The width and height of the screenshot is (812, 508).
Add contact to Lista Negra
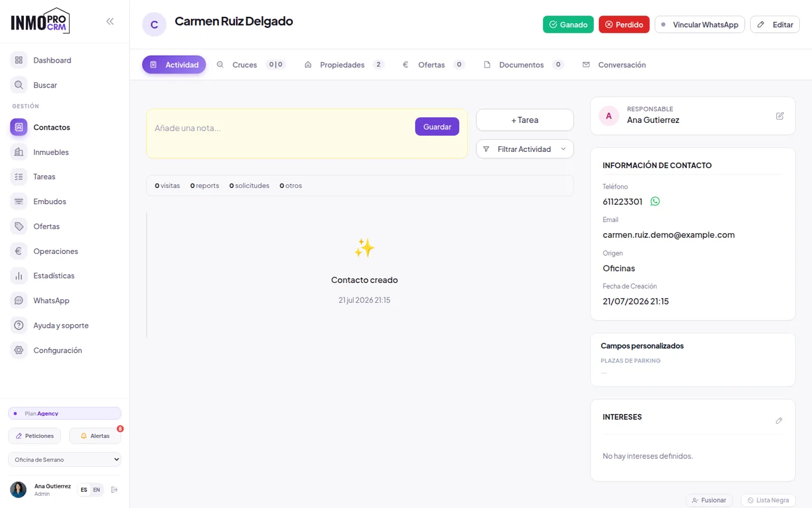pos(768,500)
